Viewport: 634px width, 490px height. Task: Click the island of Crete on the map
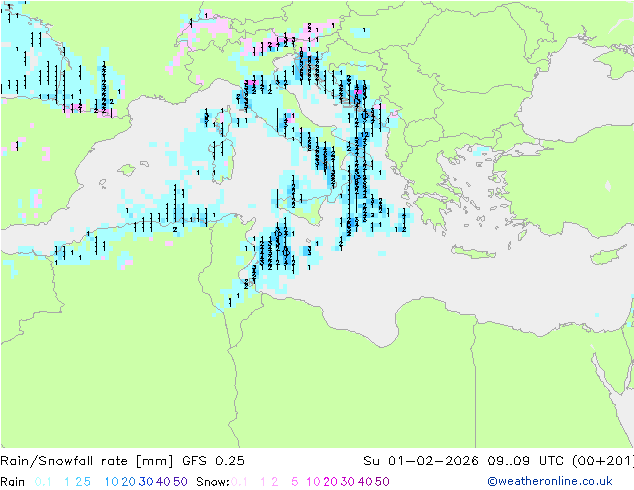pos(473,251)
